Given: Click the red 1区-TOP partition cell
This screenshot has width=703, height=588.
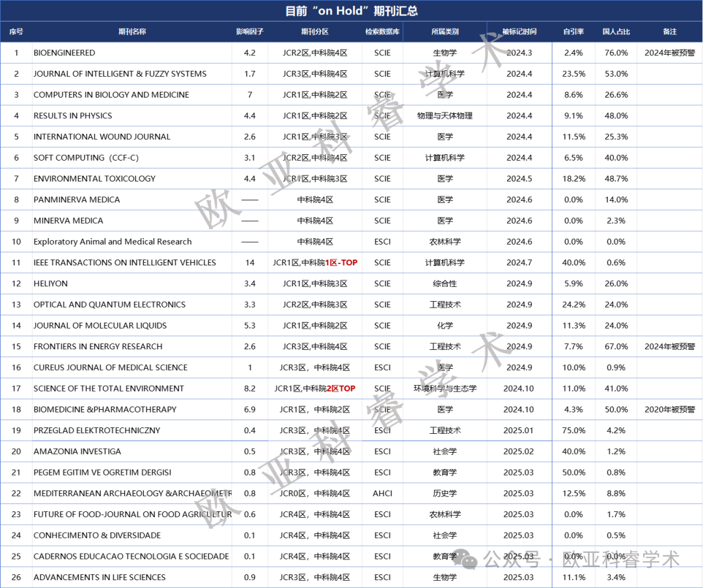Looking at the screenshot, I should pyautogui.click(x=315, y=263).
